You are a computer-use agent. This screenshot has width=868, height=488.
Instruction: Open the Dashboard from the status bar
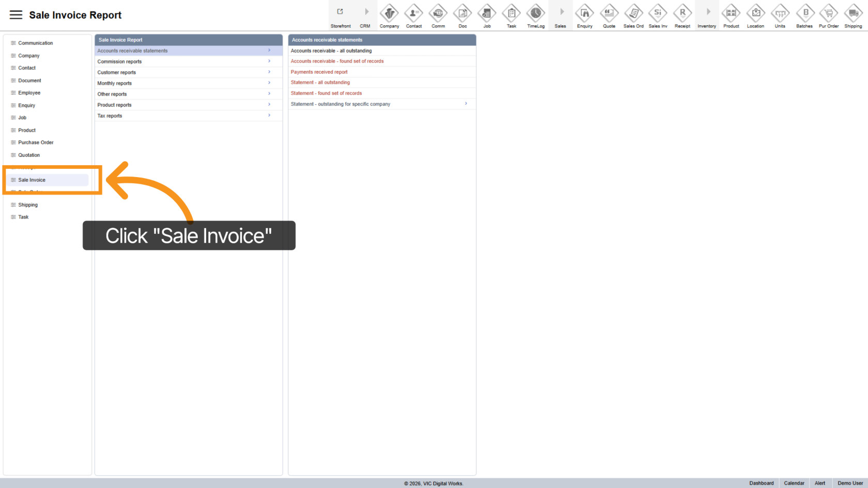point(762,483)
